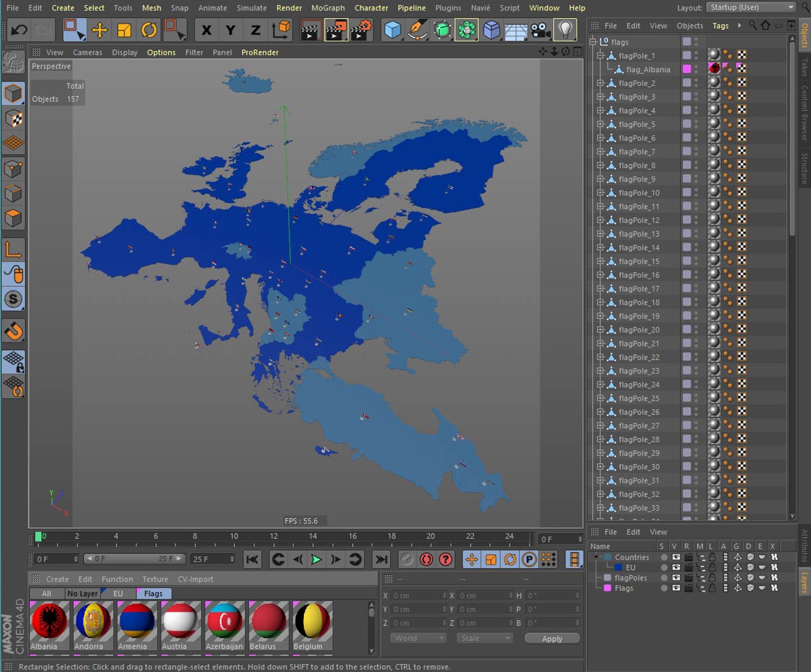The height and width of the screenshot is (672, 811).
Task: Add a Cube primitive object
Action: coord(393,29)
